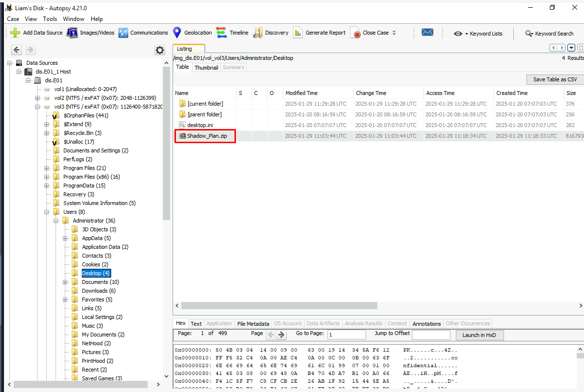Launch the Geolocation map icon
The width and height of the screenshot is (584, 392).
pyautogui.click(x=177, y=33)
